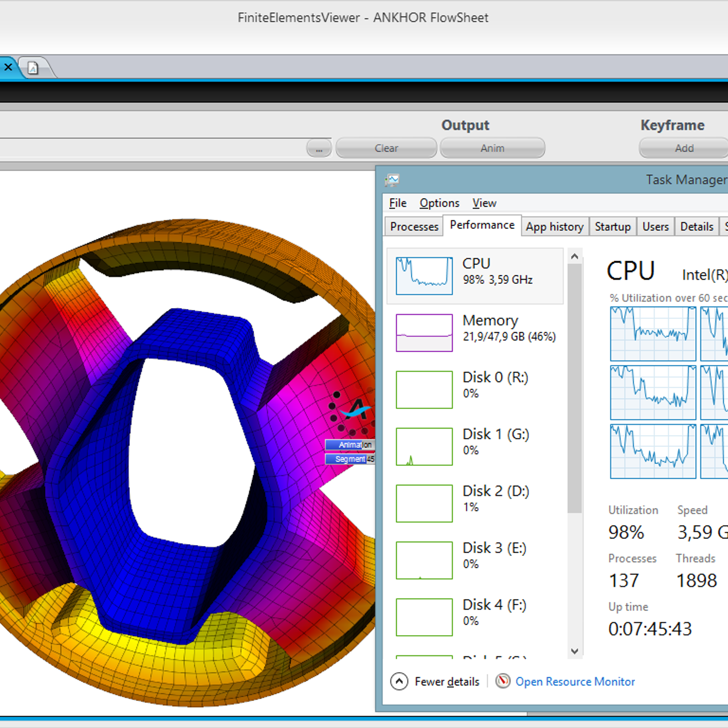
Task: Click the Threads count 1898
Action: pos(697,581)
